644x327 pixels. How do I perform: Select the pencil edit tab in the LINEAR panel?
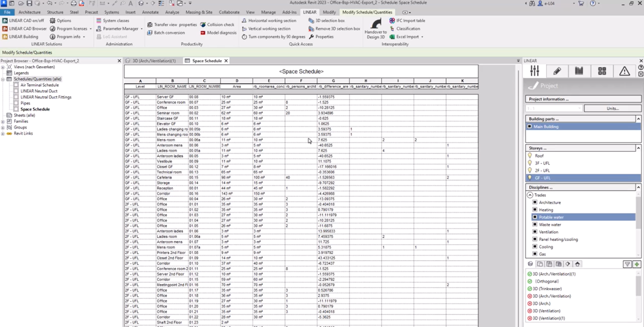coord(557,71)
